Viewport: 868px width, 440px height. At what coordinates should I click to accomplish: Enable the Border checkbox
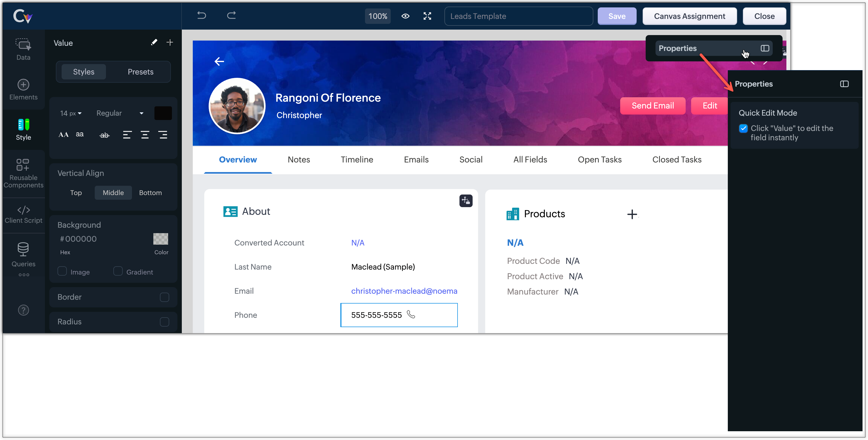pyautogui.click(x=165, y=297)
